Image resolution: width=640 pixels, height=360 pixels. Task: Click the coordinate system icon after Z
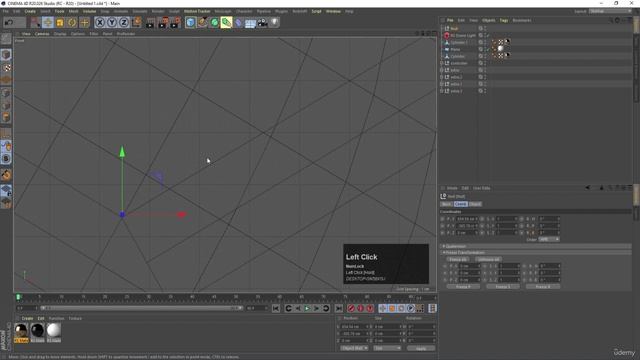(x=136, y=22)
